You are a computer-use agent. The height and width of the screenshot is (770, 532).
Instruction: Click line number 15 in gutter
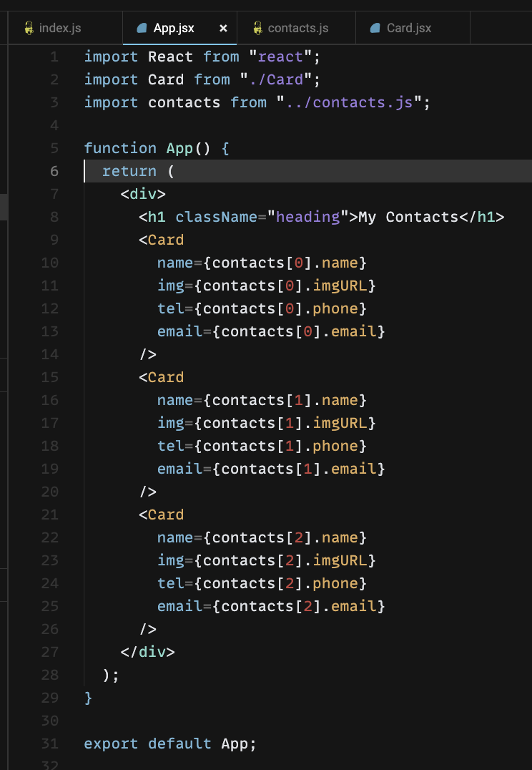pyautogui.click(x=49, y=377)
